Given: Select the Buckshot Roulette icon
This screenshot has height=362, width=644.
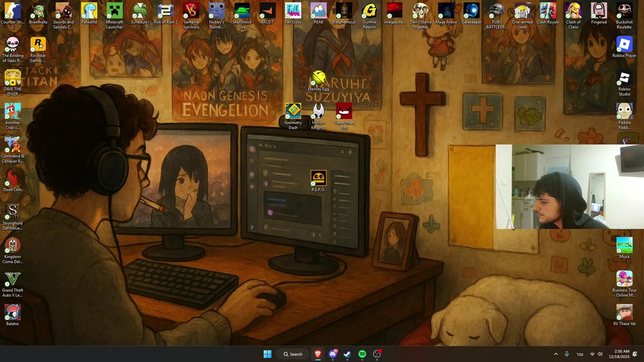Looking at the screenshot, I should (624, 16).
